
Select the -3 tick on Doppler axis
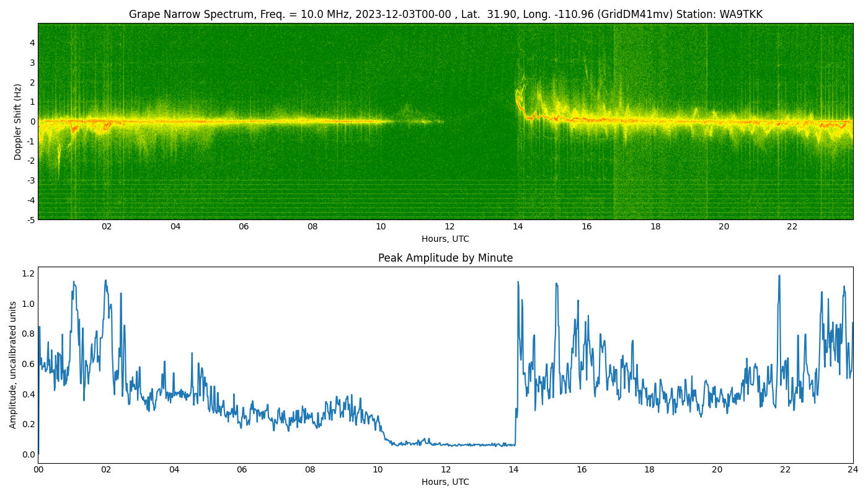point(30,180)
